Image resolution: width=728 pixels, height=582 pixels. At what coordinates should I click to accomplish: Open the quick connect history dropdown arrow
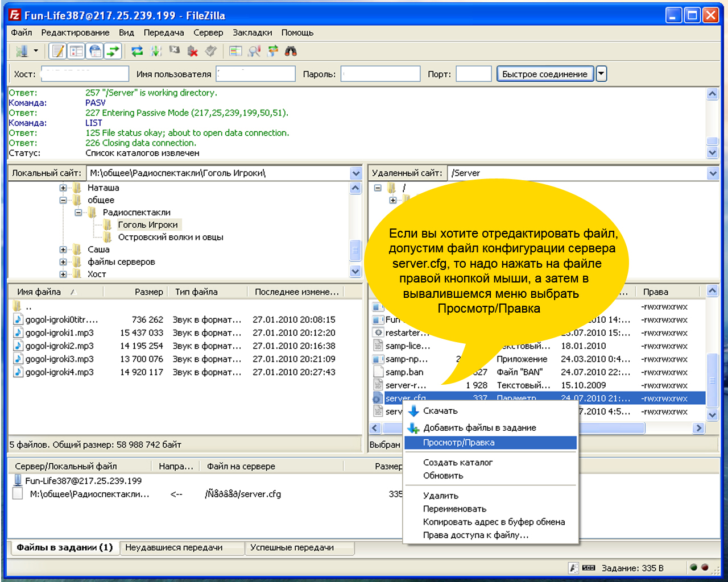click(x=601, y=74)
